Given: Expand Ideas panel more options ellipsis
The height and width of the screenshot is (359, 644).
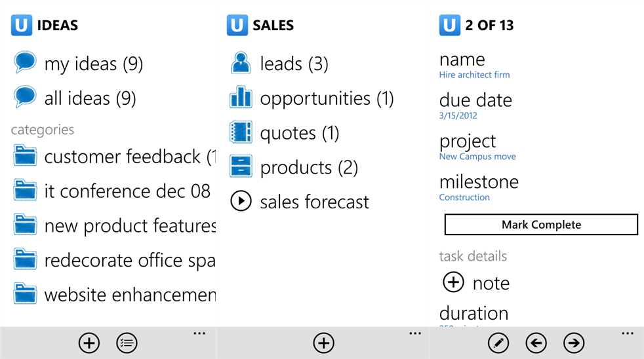Looking at the screenshot, I should click(x=199, y=333).
